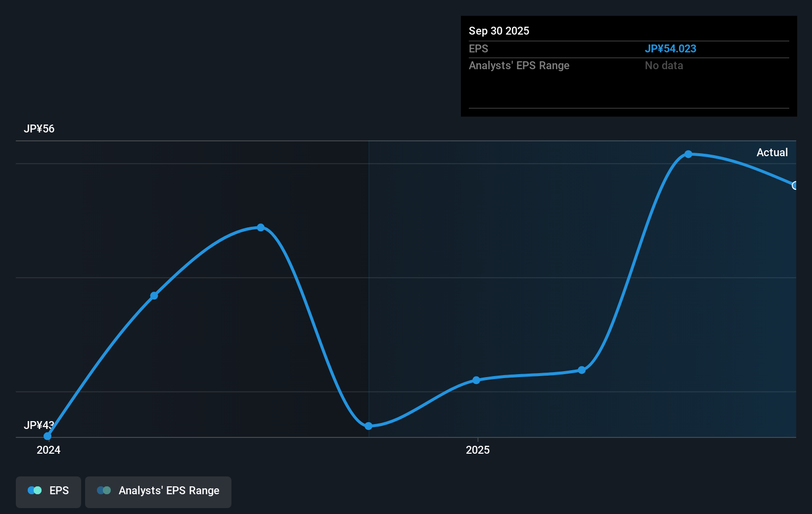812x514 pixels.
Task: Click the No data field in tooltip
Action: pos(664,65)
